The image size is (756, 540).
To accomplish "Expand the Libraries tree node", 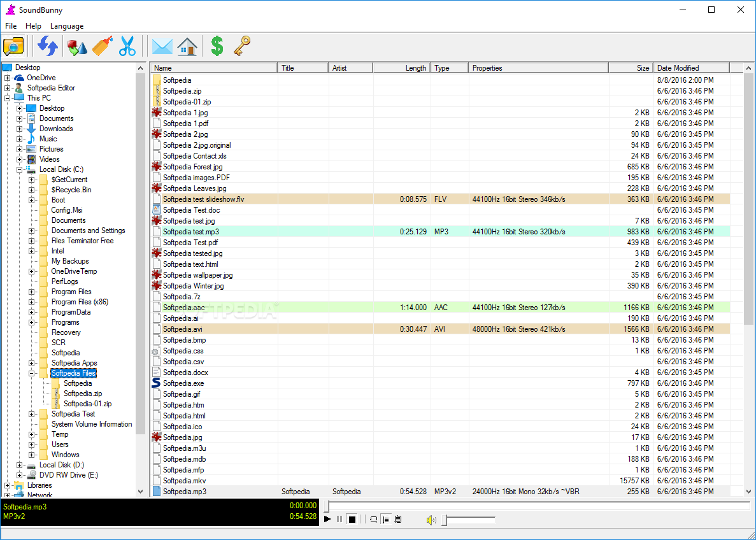I will pos(7,485).
